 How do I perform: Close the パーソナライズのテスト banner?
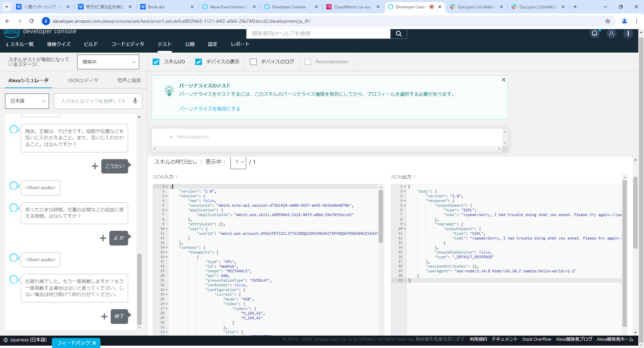pos(503,80)
